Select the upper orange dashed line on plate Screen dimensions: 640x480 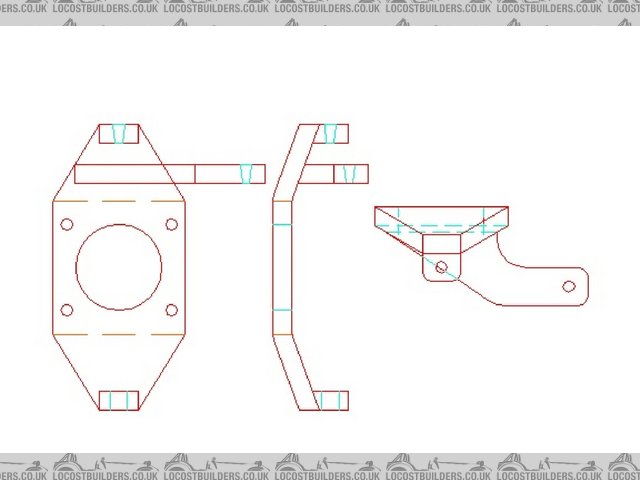119,201
